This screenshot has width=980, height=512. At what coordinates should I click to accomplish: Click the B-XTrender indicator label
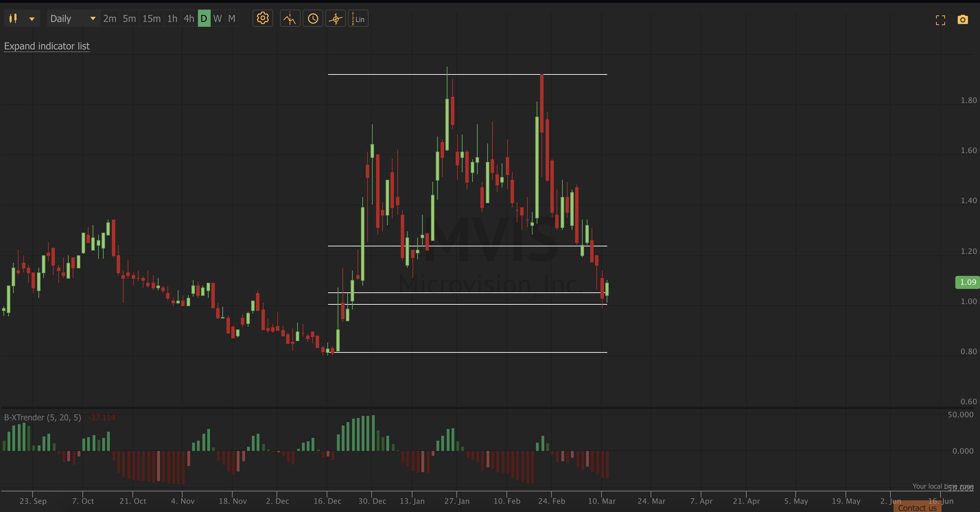point(43,417)
